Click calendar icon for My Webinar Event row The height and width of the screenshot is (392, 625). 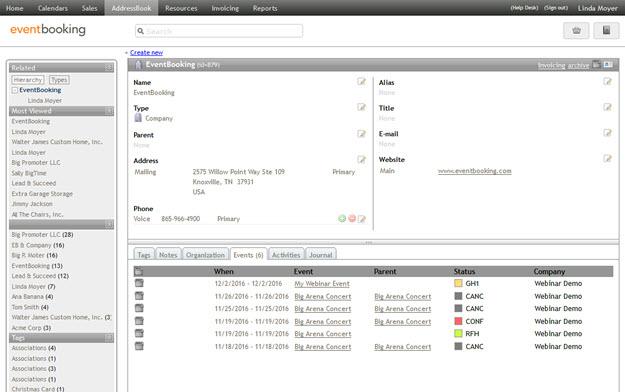[139, 283]
